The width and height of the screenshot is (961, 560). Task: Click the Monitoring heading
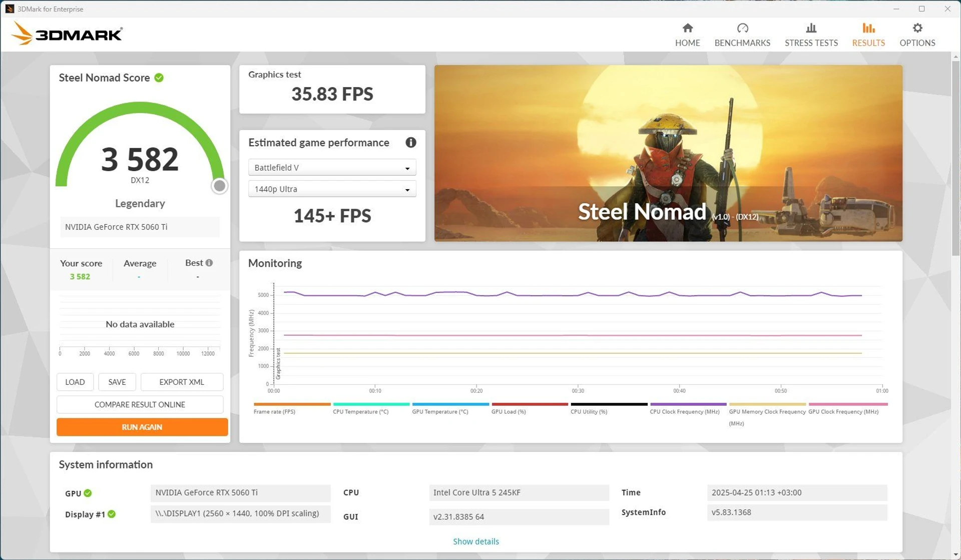click(x=275, y=263)
